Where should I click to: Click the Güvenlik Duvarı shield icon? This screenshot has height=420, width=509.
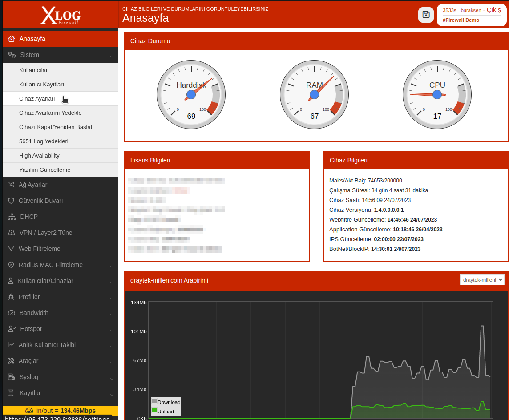point(11,201)
